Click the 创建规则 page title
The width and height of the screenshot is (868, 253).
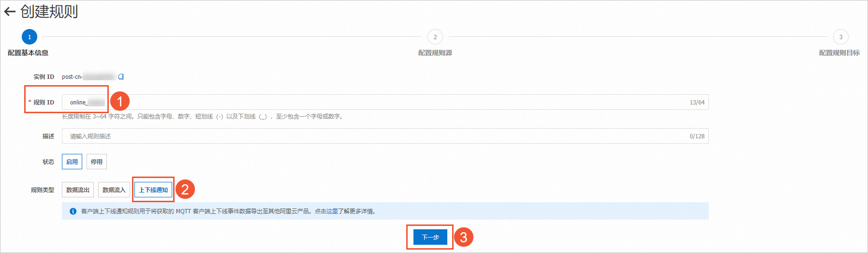point(49,11)
